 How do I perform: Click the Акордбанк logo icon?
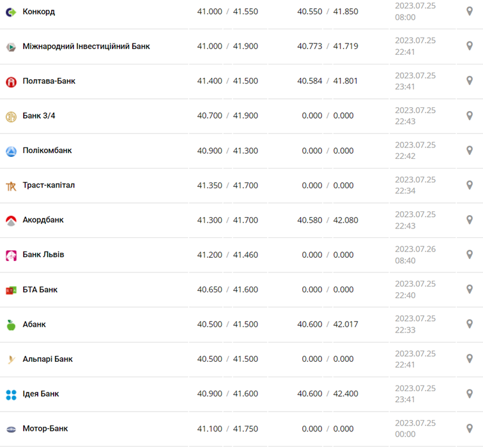point(11,221)
